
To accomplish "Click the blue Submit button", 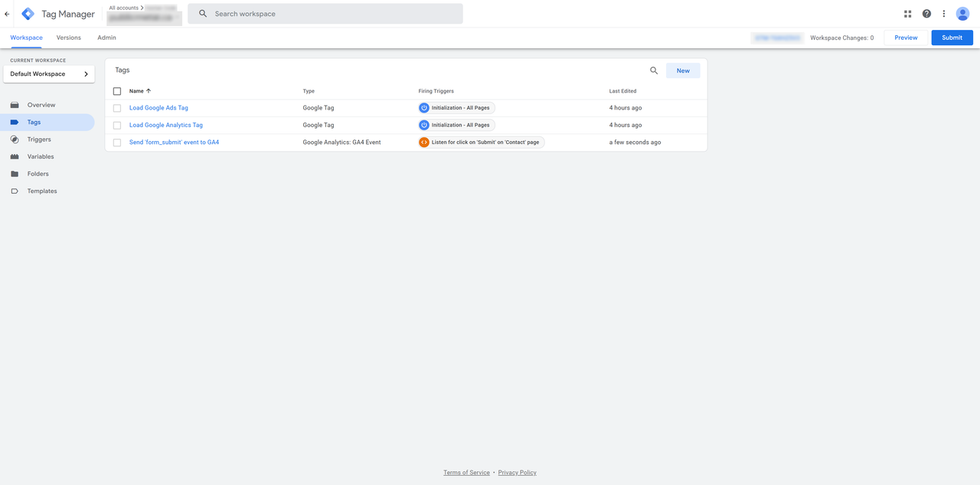I will [952, 38].
